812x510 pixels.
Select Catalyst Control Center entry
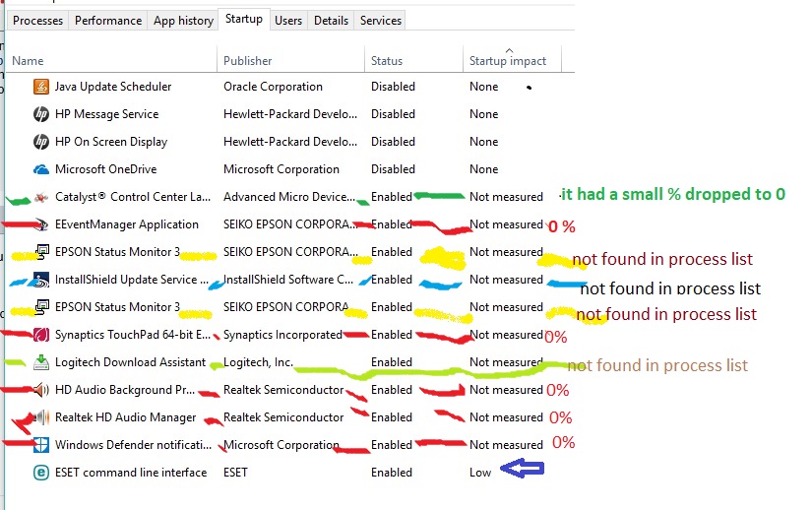(x=133, y=197)
